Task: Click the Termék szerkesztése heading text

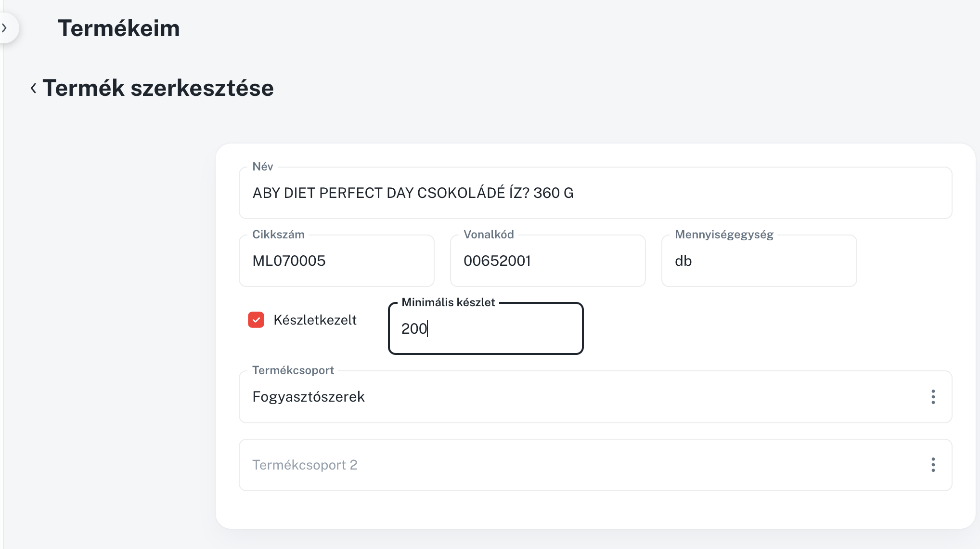Action: pos(158,88)
